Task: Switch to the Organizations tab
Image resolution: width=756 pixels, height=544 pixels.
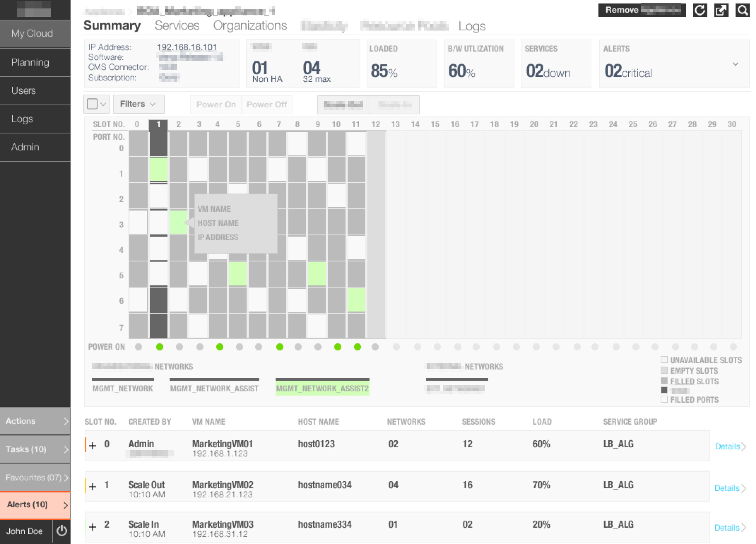Action: tap(250, 25)
